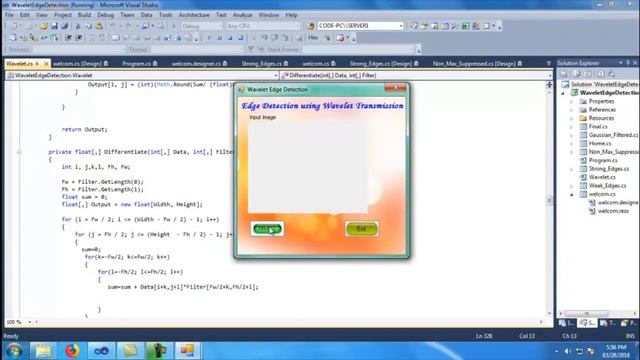Screen dimensions: 640x360
Task: Click the volume icon in system tray
Action: 567,351
